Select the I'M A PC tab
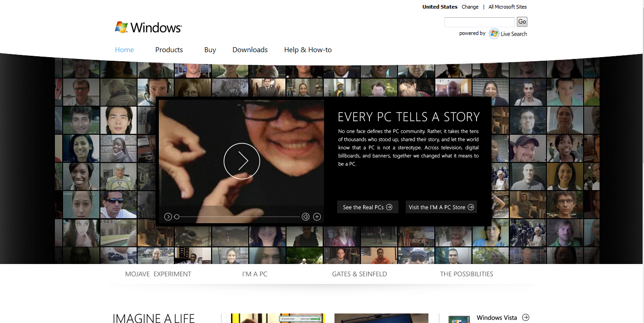Viewport: 644px width, 323px height. coord(255,274)
